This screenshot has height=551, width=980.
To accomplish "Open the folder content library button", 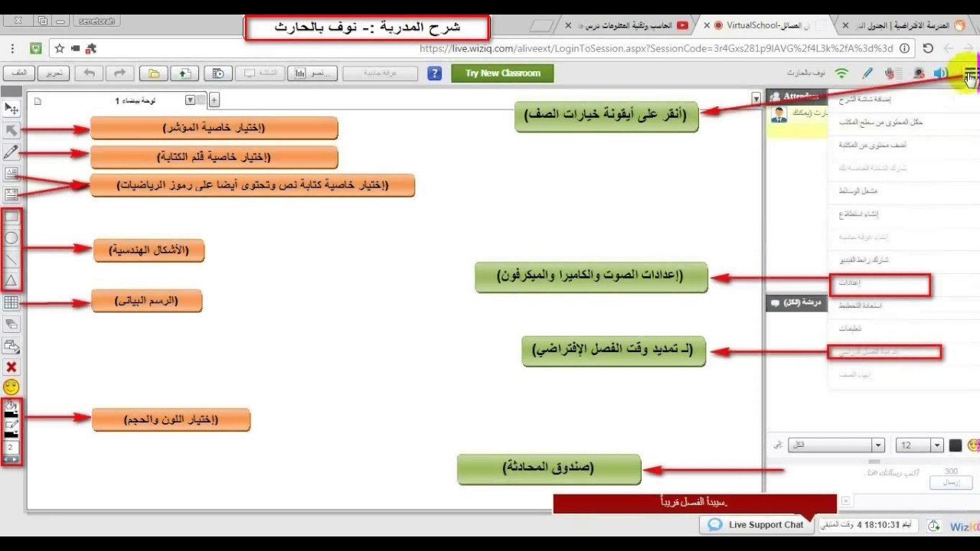I will (x=154, y=73).
